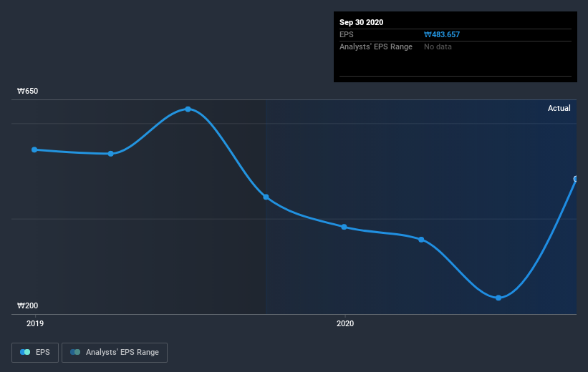Select the data point at shaded boundary
The width and height of the screenshot is (588, 372).
point(266,197)
